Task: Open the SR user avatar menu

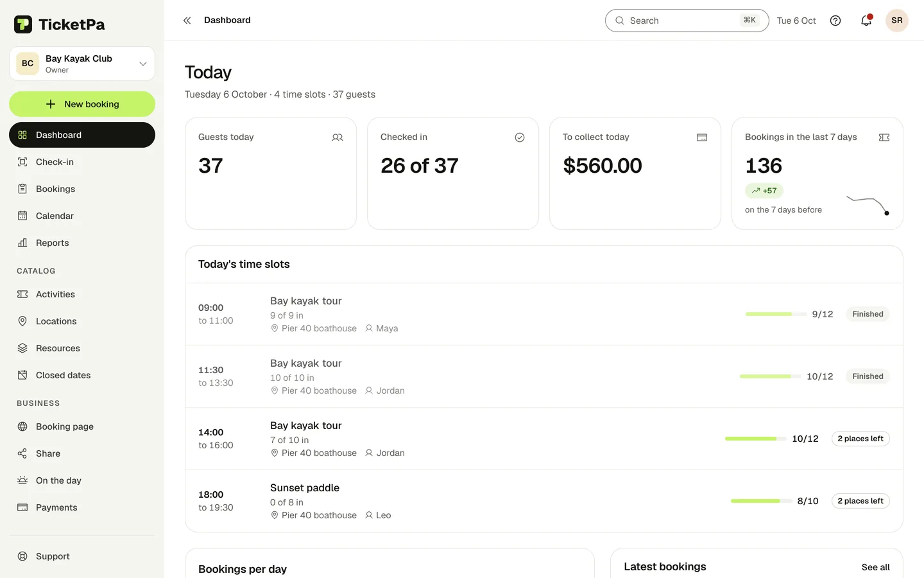Action: [x=897, y=21]
